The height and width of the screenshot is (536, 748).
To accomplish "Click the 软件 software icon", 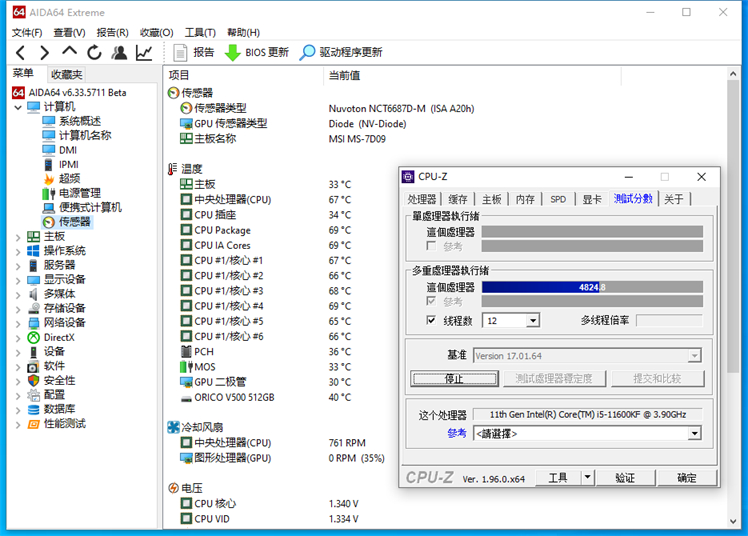I will 33,366.
